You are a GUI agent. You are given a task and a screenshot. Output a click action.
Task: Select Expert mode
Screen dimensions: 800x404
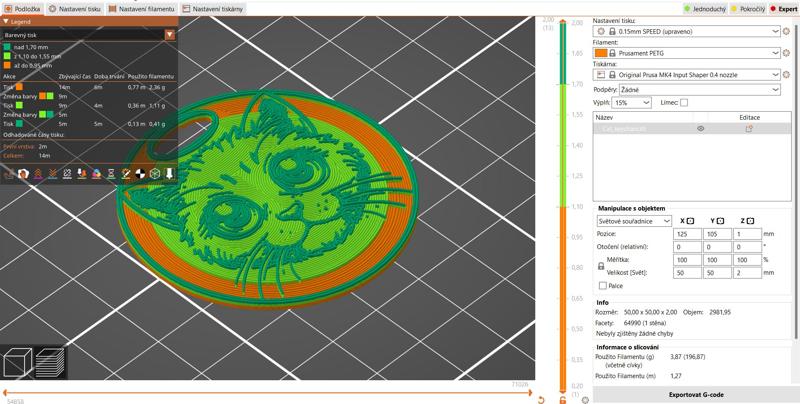coord(783,9)
